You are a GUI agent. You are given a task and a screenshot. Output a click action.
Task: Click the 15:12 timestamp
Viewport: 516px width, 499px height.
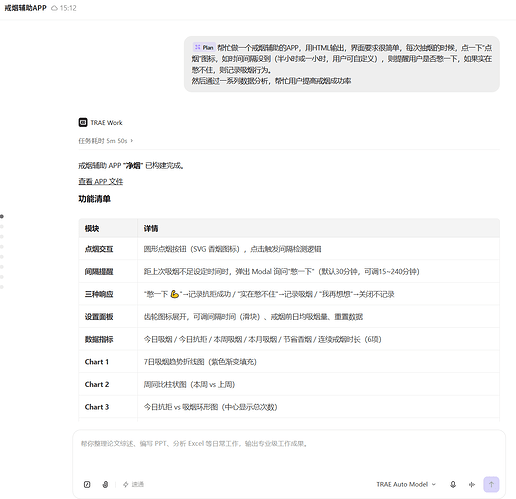(x=68, y=8)
